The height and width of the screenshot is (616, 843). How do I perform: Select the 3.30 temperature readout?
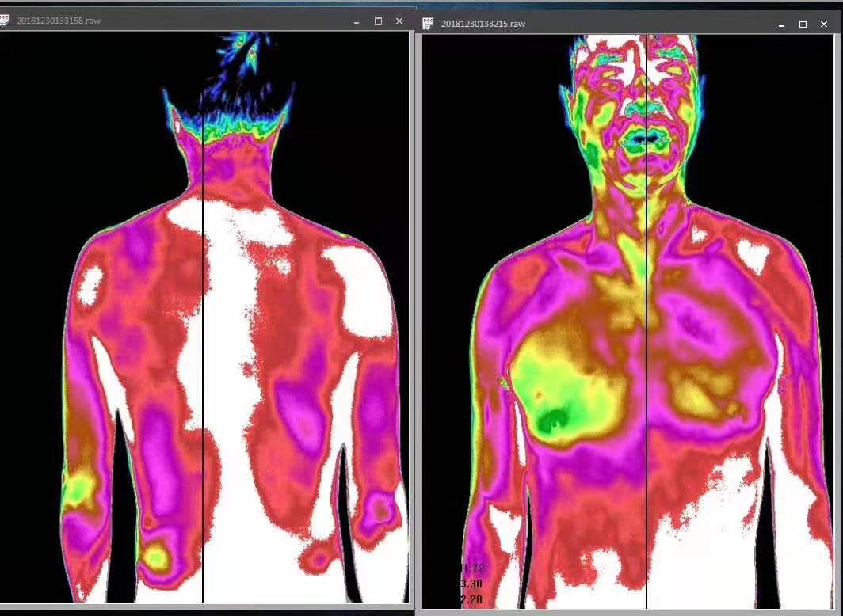[471, 584]
